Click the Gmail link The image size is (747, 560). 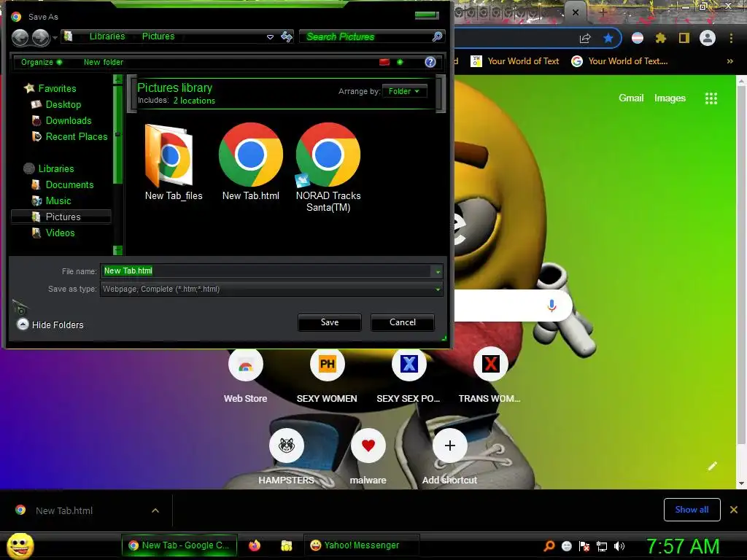pos(631,98)
